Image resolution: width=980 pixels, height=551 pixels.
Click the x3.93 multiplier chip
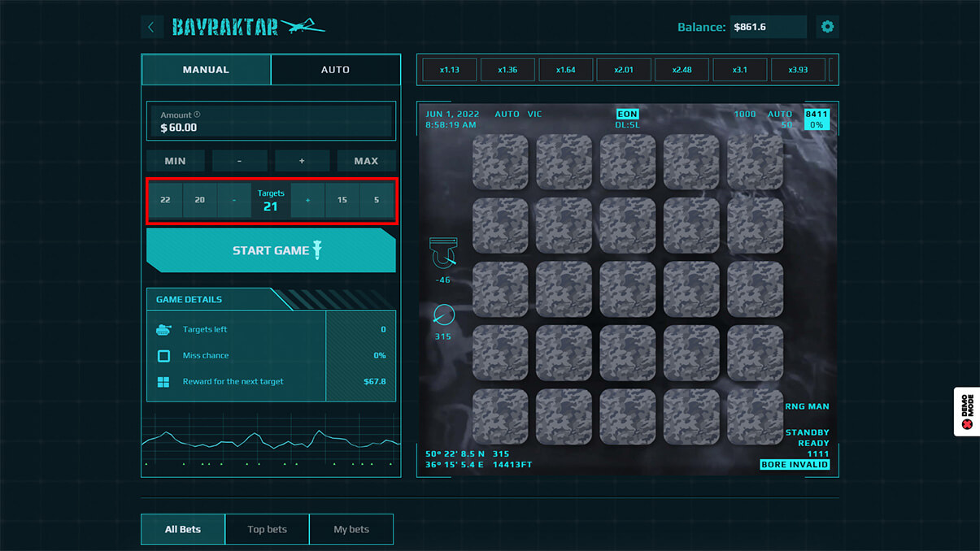(x=798, y=70)
